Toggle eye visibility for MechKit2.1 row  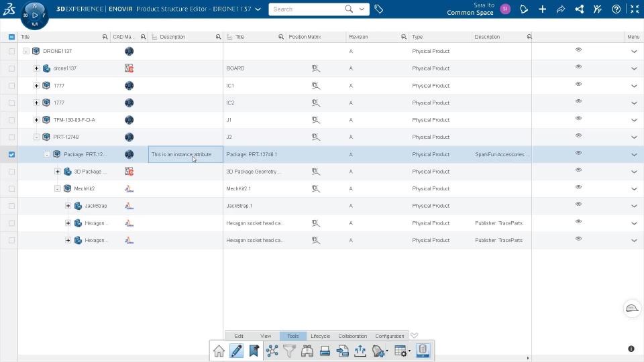pos(578,187)
